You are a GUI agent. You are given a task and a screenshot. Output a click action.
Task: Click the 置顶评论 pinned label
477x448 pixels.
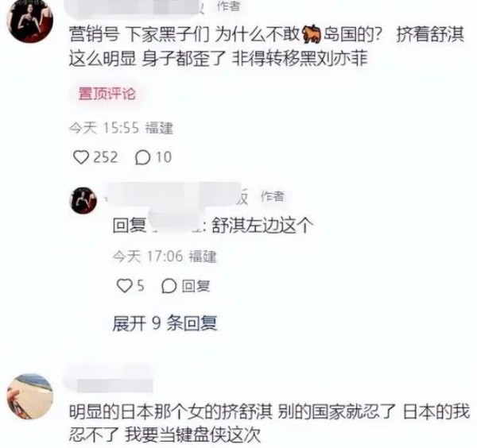pyautogui.click(x=107, y=94)
